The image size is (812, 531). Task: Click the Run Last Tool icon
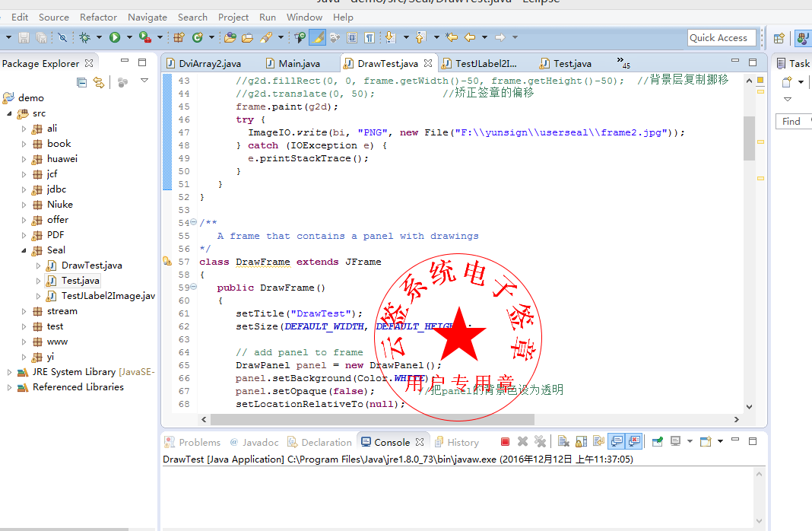[x=145, y=37]
